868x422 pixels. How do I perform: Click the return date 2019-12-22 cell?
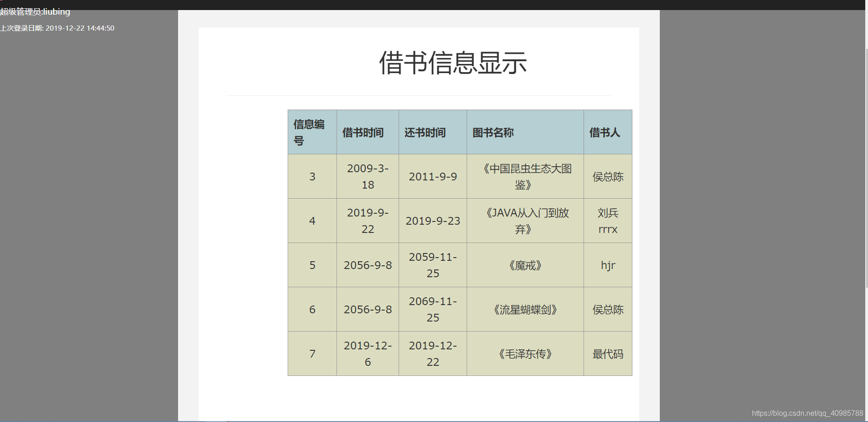tap(433, 353)
